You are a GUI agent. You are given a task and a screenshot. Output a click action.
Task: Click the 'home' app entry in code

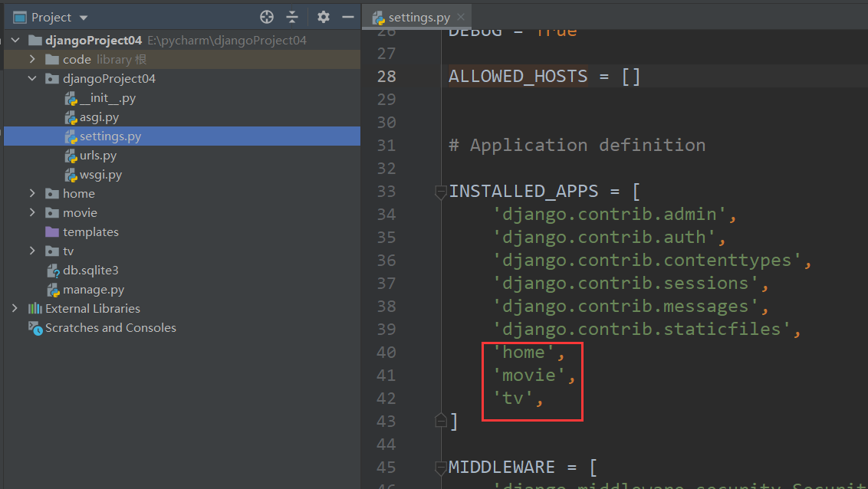click(x=523, y=353)
